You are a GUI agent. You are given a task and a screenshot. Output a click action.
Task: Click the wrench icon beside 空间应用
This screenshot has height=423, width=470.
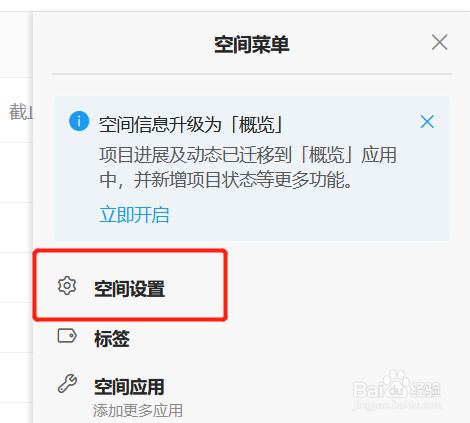coord(67,384)
